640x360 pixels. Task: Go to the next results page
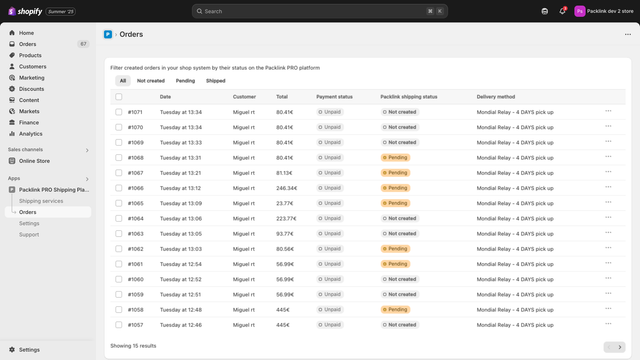(x=620, y=347)
